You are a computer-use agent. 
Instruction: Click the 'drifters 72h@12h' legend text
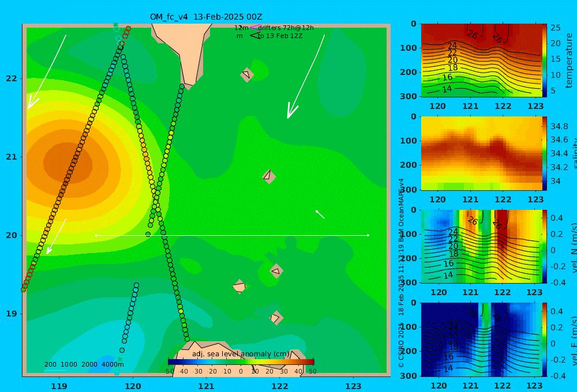pyautogui.click(x=286, y=28)
